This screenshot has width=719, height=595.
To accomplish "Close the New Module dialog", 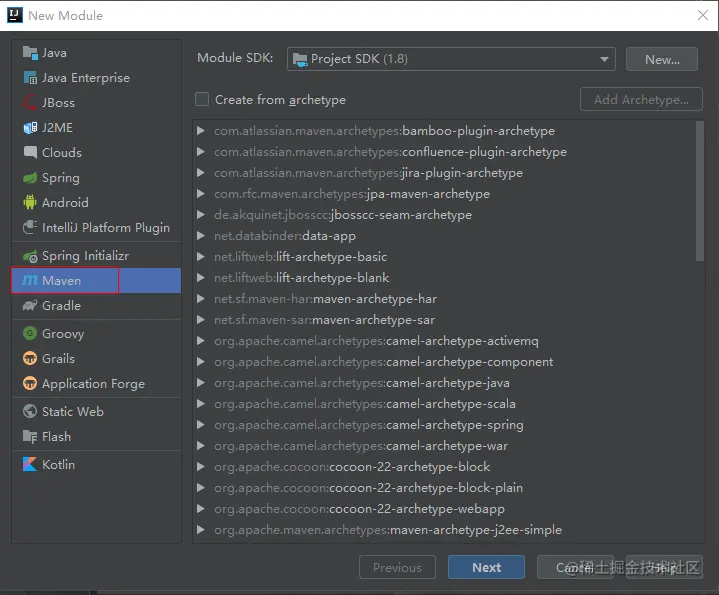I will tap(702, 15).
